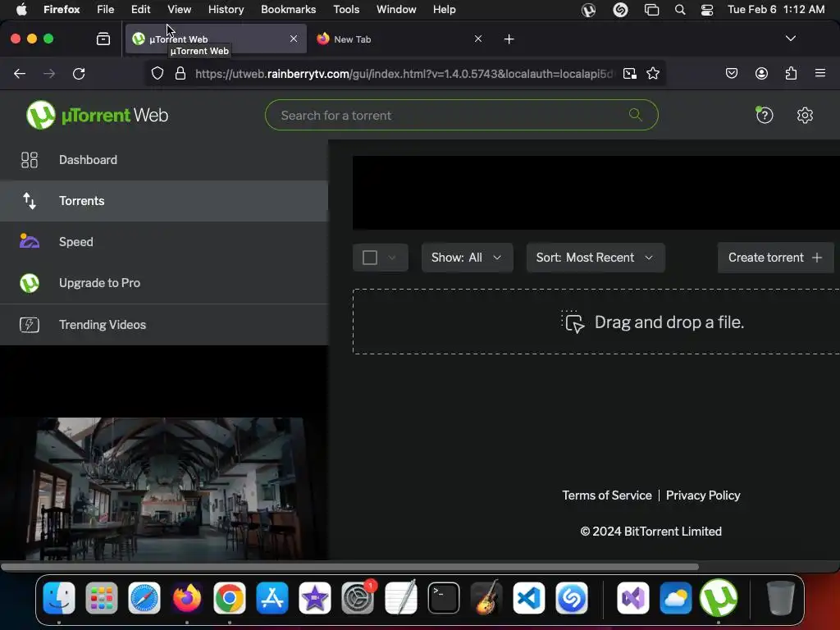The width and height of the screenshot is (840, 630).
Task: Launch Safari from the Dock
Action: click(144, 598)
